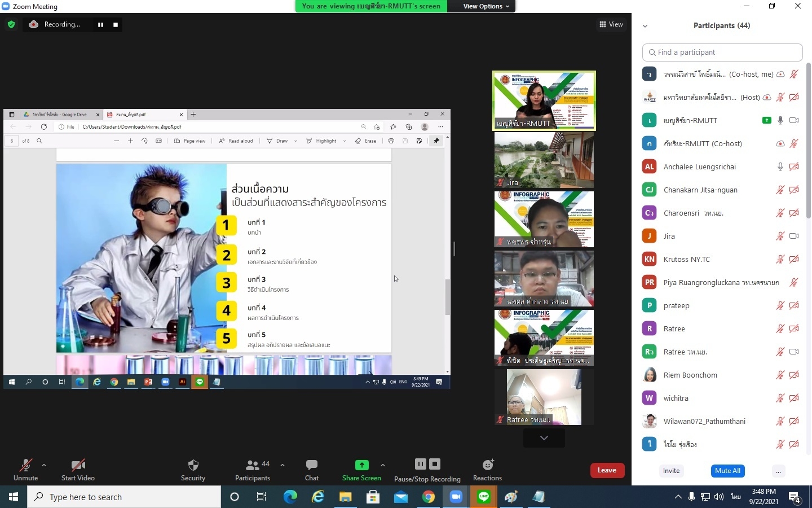This screenshot has width=812, height=508.
Task: Select Ratree วท.นย. video thumbnail
Action: (x=544, y=397)
